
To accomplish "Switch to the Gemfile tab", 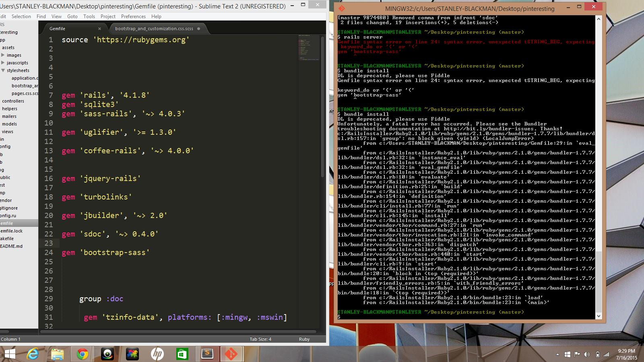I will [x=58, y=29].
